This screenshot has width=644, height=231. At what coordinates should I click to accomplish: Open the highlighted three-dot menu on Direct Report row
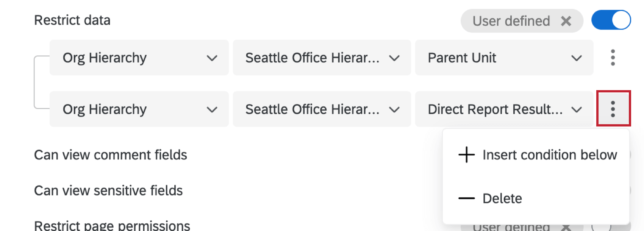(613, 109)
